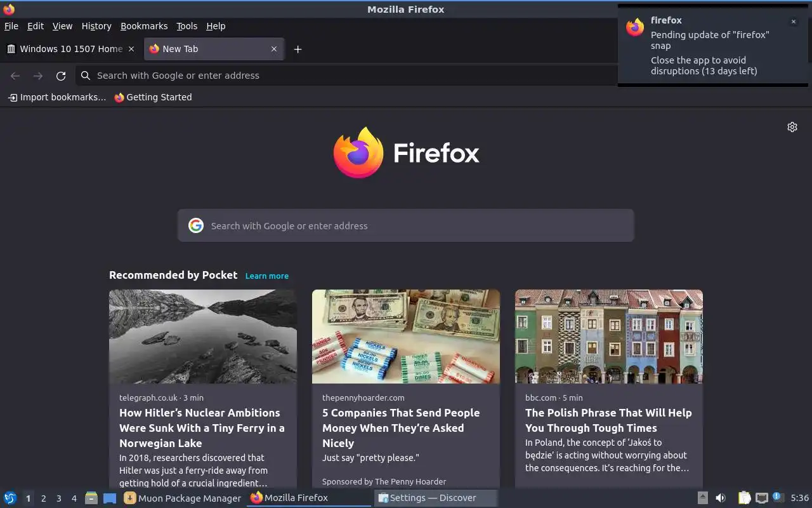The width and height of the screenshot is (812, 508).
Task: Click the Firefox icon in the title bar
Action: (x=9, y=9)
